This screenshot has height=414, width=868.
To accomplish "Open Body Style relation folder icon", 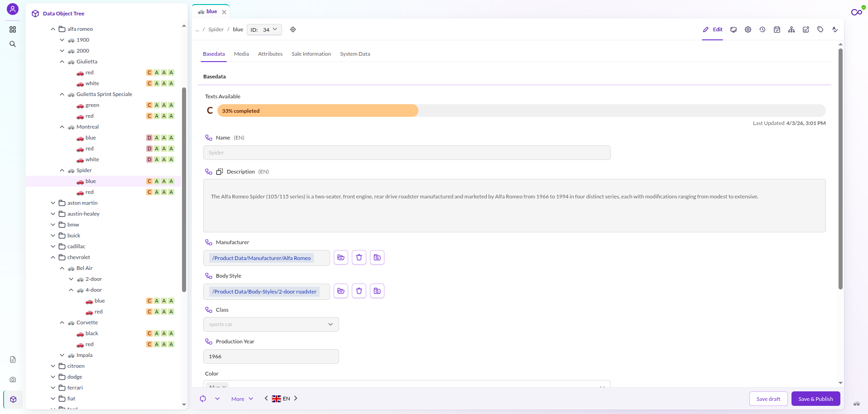I will (x=341, y=291).
